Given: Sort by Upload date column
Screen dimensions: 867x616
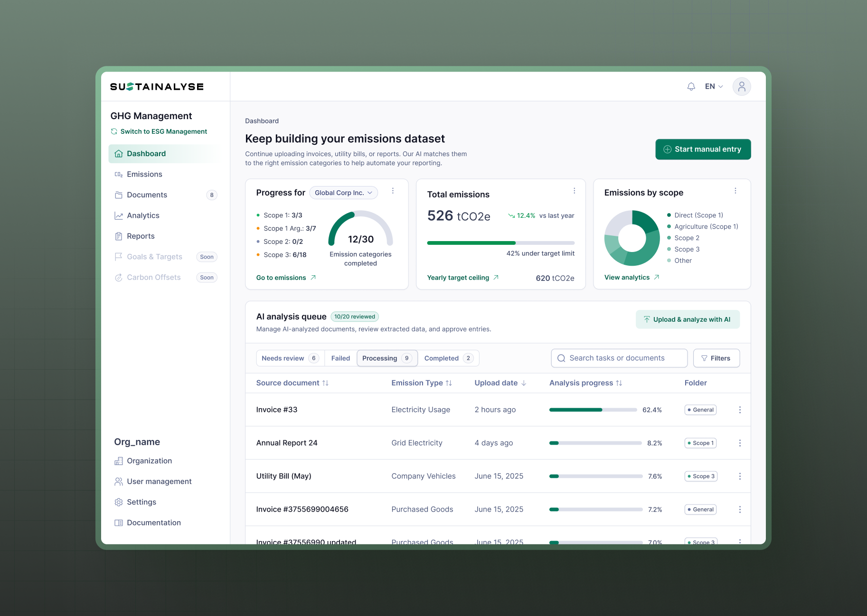Looking at the screenshot, I should (500, 383).
